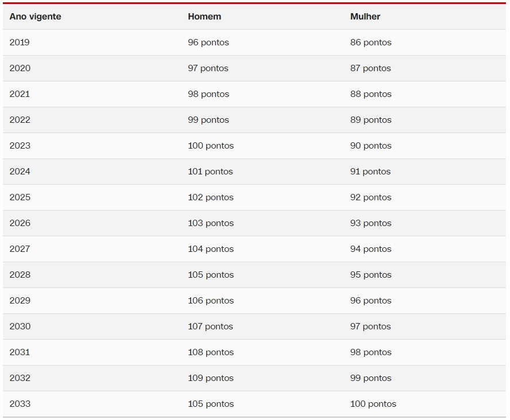Select the 2025 year cell
Viewport: 510px width, 420px height.
(x=20, y=197)
